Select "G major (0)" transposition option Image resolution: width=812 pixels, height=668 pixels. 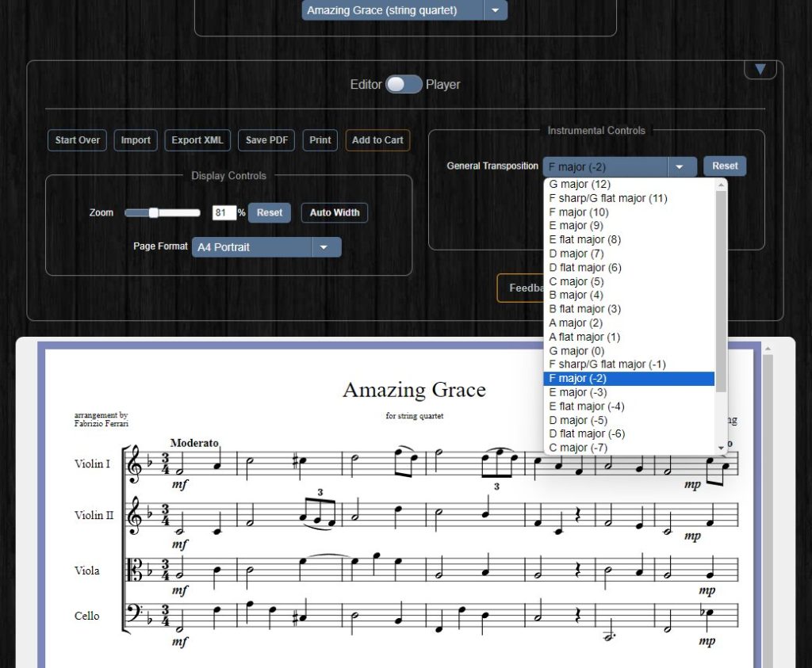tap(576, 350)
